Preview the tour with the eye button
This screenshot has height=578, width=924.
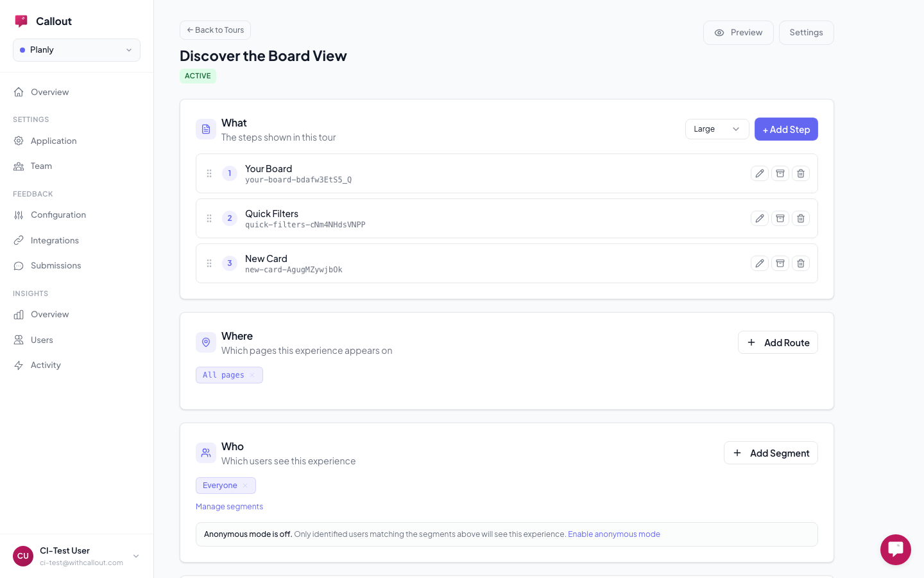[738, 33]
